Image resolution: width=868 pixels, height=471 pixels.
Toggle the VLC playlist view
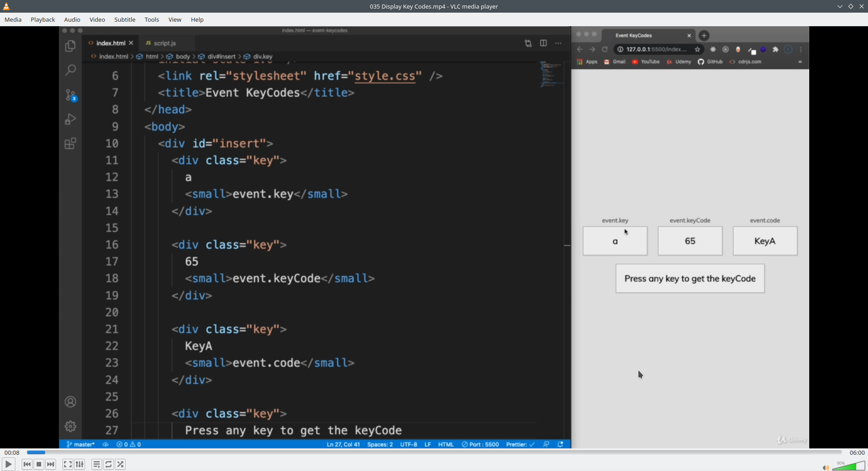pos(97,464)
